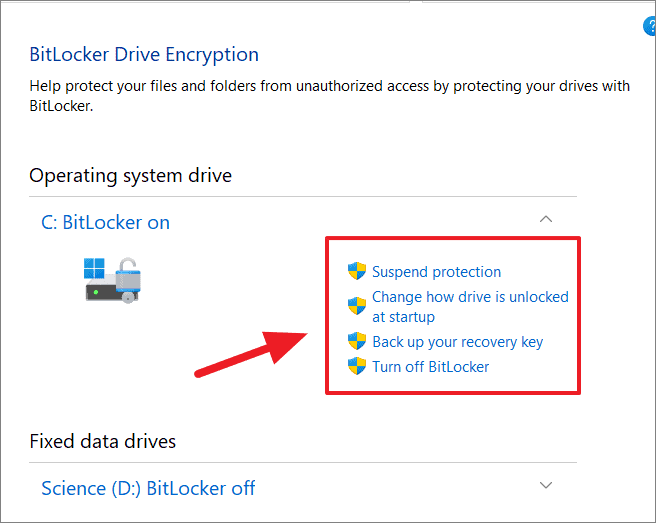
Task: Open Change how drive is unlocked at startup
Action: click(x=470, y=307)
